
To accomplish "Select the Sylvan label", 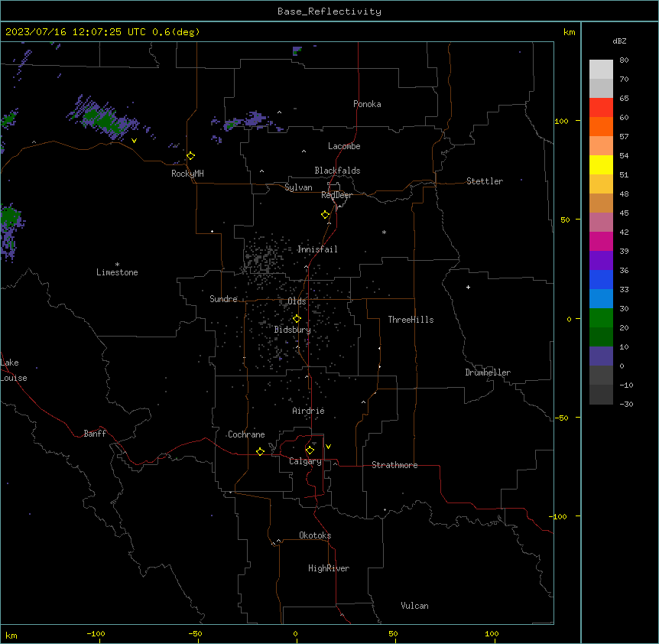I will (x=298, y=187).
